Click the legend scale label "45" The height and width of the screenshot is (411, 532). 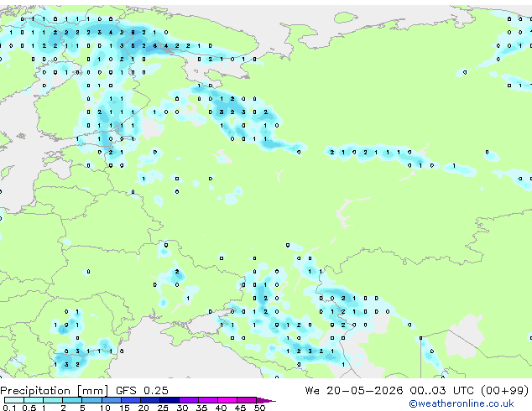click(x=240, y=408)
